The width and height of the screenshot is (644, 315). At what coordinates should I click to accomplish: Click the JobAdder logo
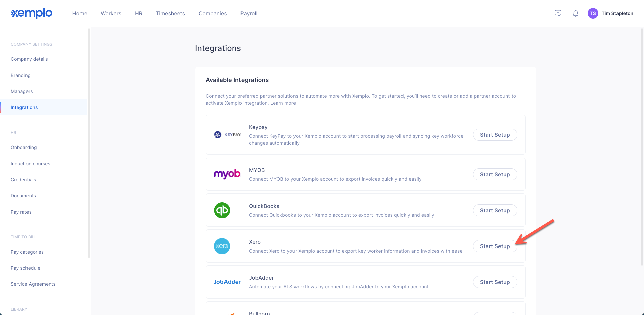pos(227,282)
